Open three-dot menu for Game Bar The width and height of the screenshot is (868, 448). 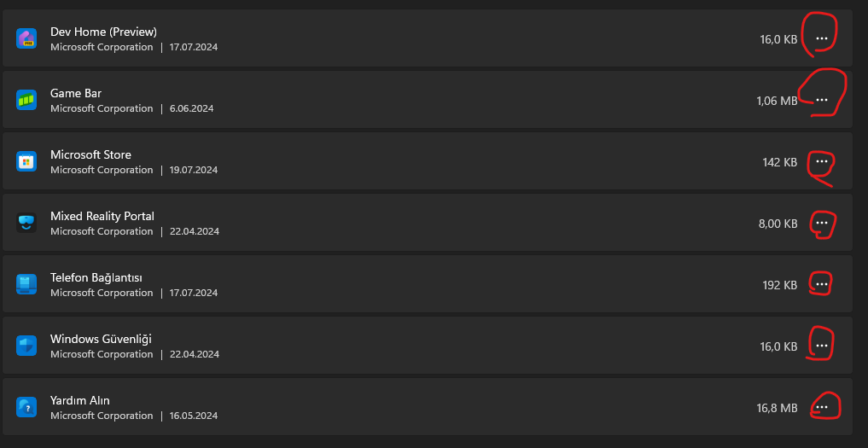pos(821,101)
